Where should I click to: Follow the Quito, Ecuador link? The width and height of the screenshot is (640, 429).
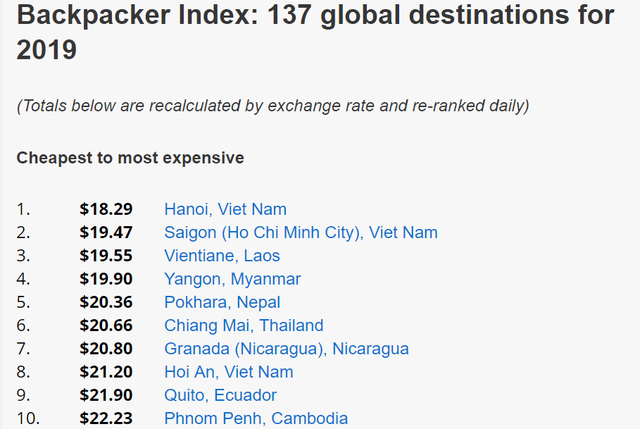(x=220, y=396)
